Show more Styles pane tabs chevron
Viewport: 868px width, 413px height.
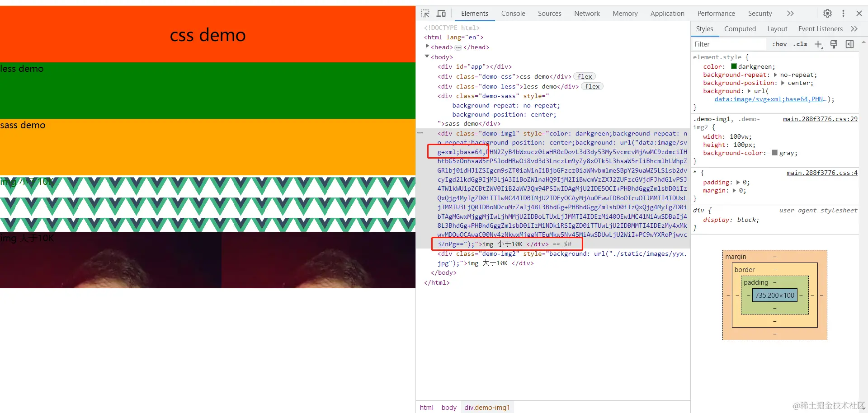click(x=854, y=28)
